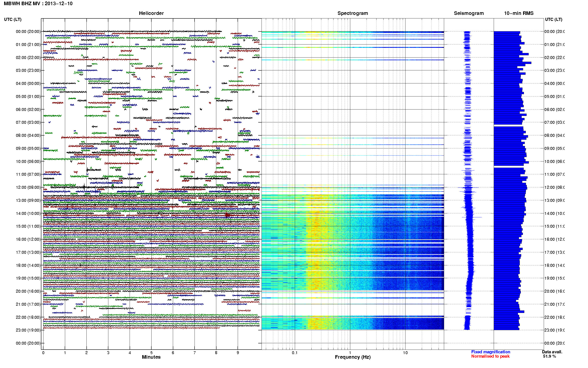Click the left axis label 16:00 (12:00)

(28, 239)
